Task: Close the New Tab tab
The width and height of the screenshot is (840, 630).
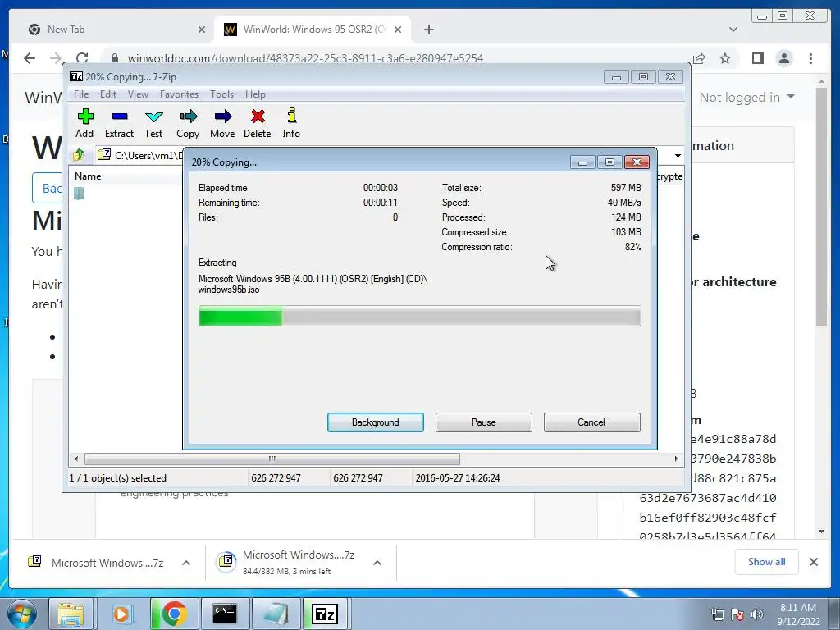Action: click(202, 30)
